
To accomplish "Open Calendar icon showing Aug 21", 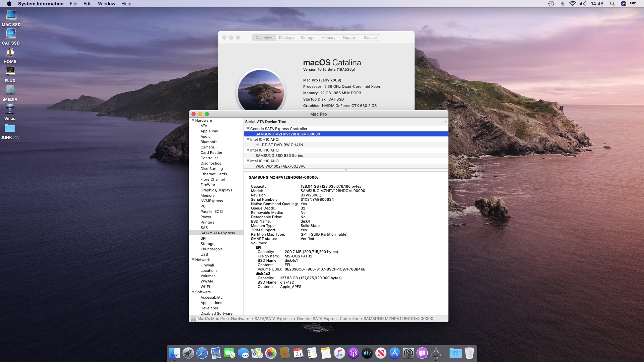I will click(x=298, y=353).
